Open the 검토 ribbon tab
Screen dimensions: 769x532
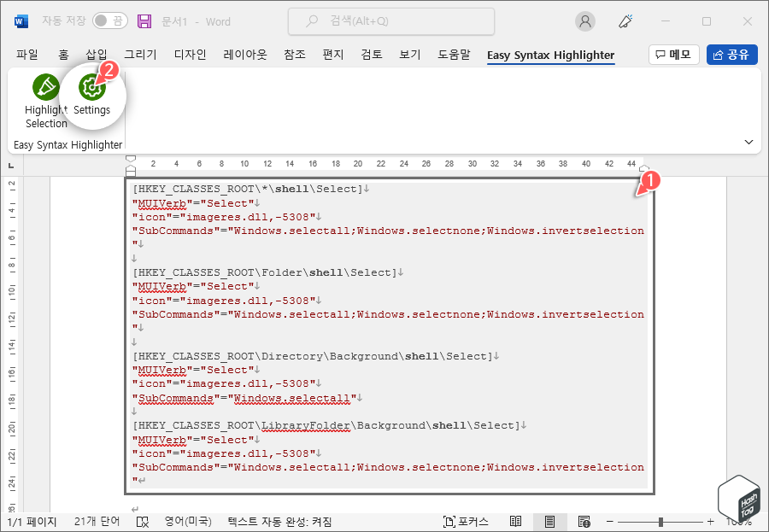(372, 55)
